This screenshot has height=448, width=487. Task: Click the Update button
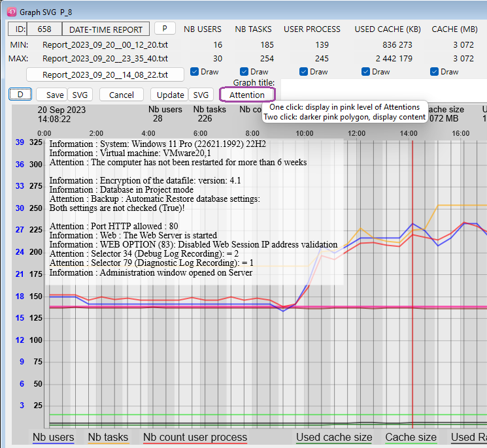(170, 95)
